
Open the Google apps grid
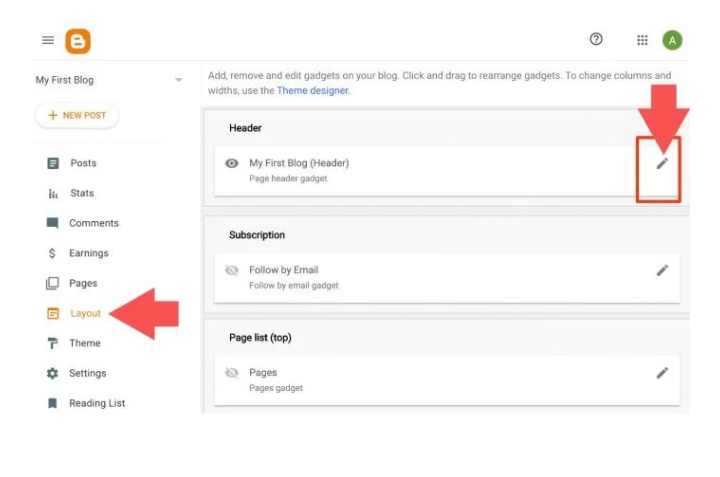[x=642, y=40]
